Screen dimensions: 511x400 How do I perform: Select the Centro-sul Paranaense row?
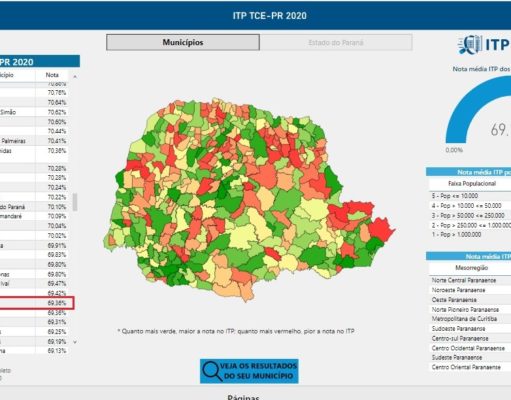click(x=470, y=338)
